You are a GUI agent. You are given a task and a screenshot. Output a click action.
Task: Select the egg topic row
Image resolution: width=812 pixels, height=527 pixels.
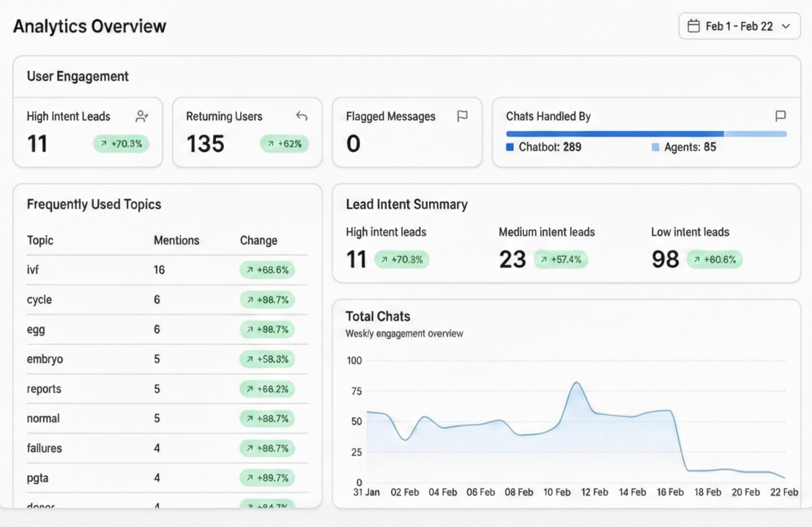pos(167,329)
